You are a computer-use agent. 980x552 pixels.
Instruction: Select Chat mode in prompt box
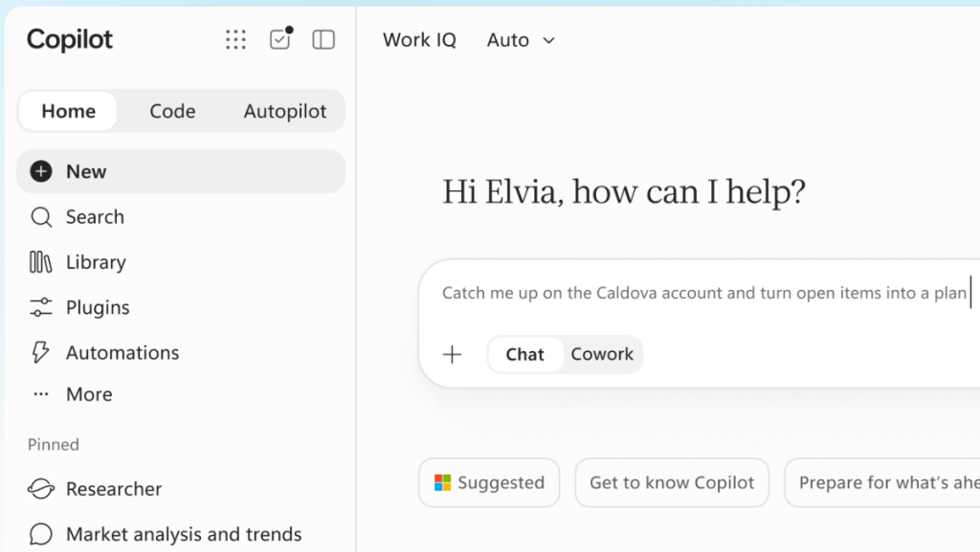525,355
